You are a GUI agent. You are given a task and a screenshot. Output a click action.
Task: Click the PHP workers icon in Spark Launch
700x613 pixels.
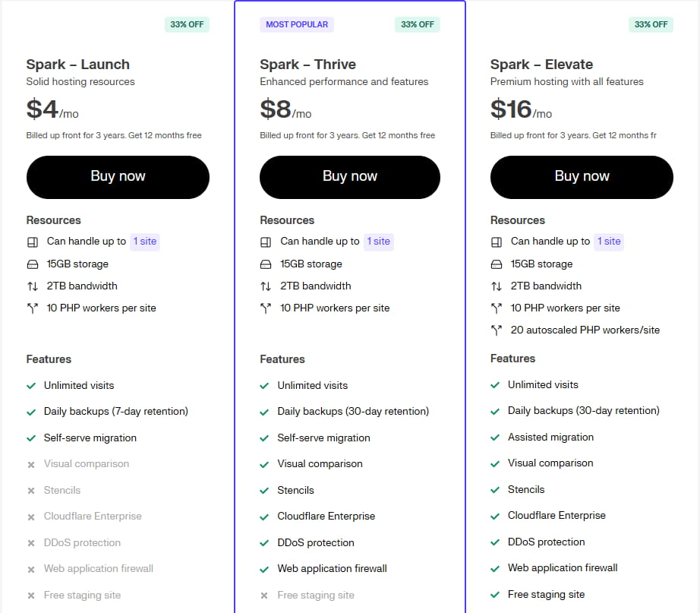coord(32,308)
